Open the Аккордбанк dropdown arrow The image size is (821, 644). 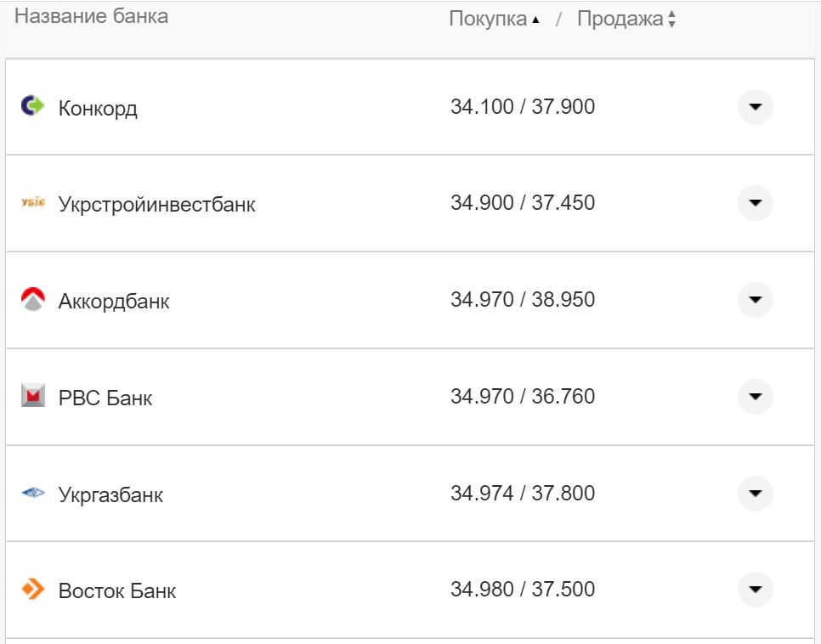(x=755, y=300)
